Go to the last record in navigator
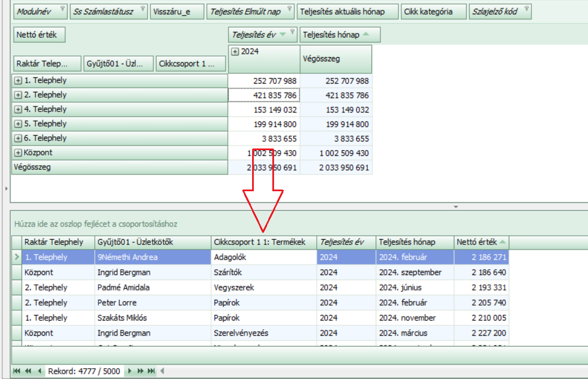 [151, 371]
